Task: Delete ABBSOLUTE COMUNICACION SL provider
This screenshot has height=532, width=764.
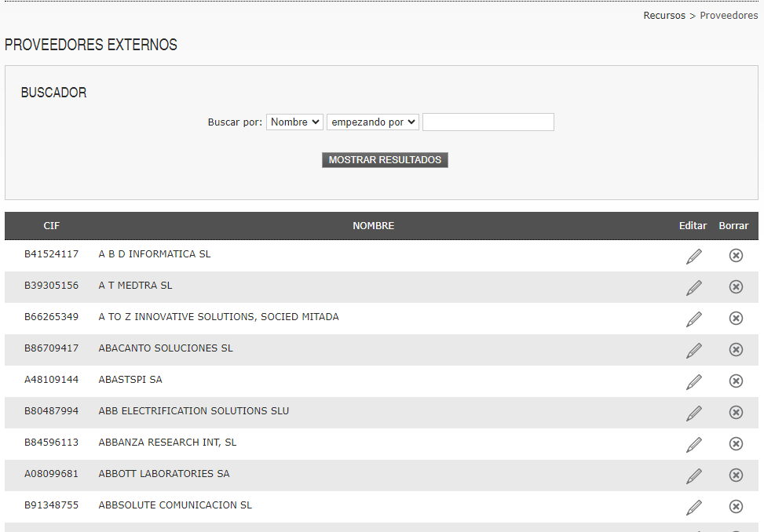Action: 736,507
